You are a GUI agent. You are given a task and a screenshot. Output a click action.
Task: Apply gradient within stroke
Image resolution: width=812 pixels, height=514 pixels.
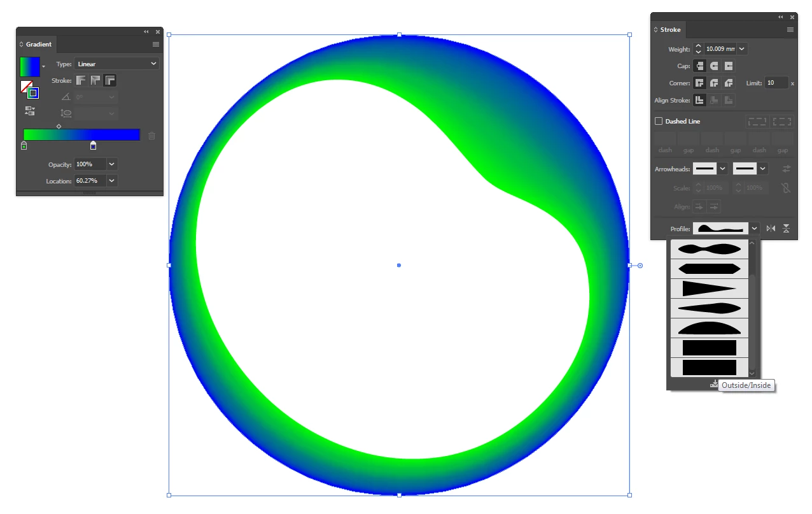click(x=81, y=80)
